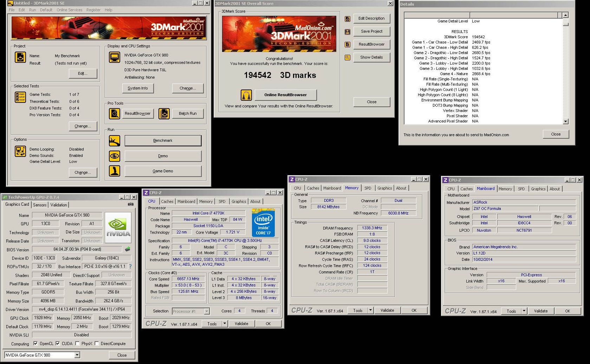
Task: Click the BIOS save icon in GPU-Z
Action: (x=128, y=249)
